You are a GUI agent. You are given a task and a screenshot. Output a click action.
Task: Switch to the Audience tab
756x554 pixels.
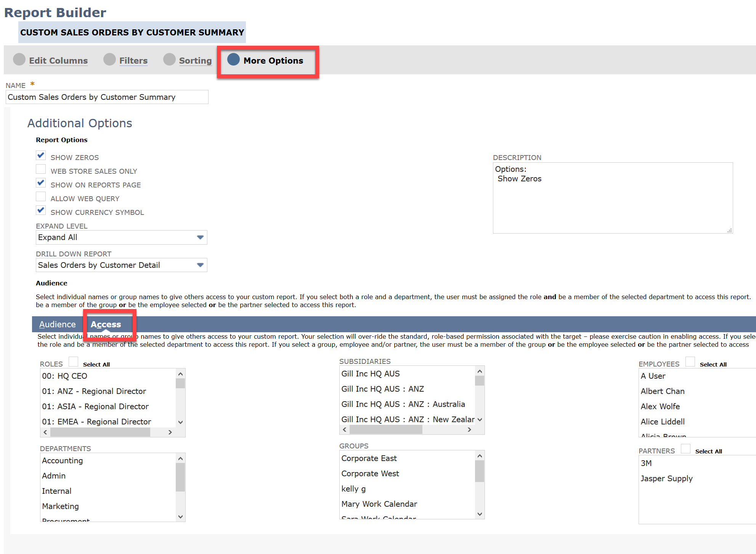(x=57, y=324)
